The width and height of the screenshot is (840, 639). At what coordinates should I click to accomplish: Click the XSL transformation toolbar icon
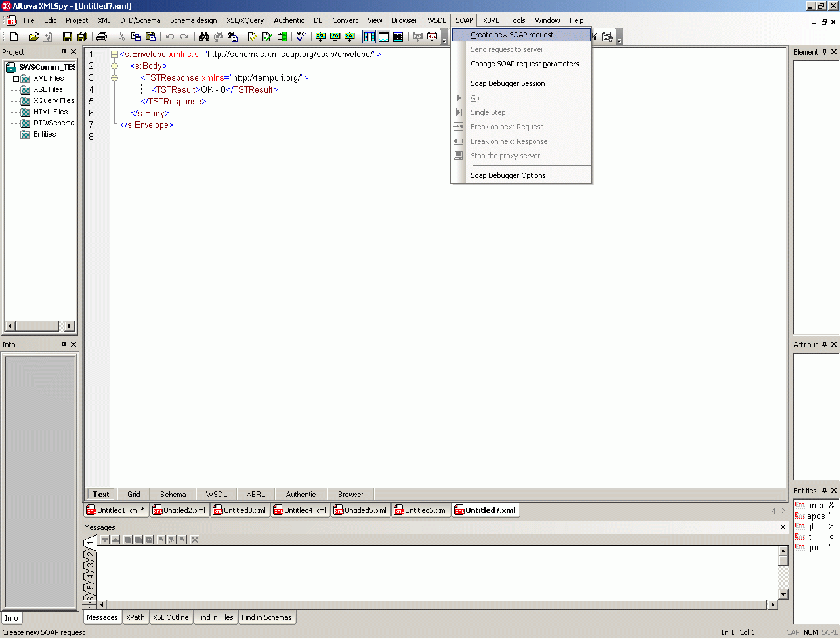320,37
